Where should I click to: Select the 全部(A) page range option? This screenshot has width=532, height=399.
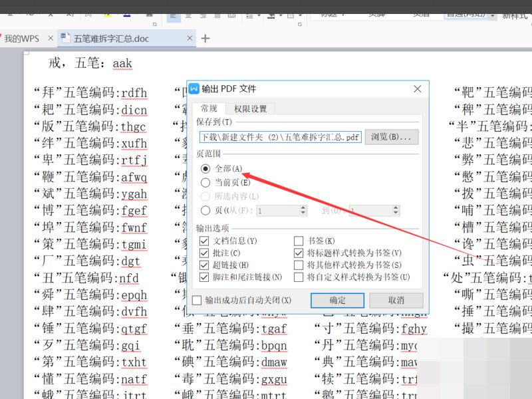pyautogui.click(x=205, y=168)
